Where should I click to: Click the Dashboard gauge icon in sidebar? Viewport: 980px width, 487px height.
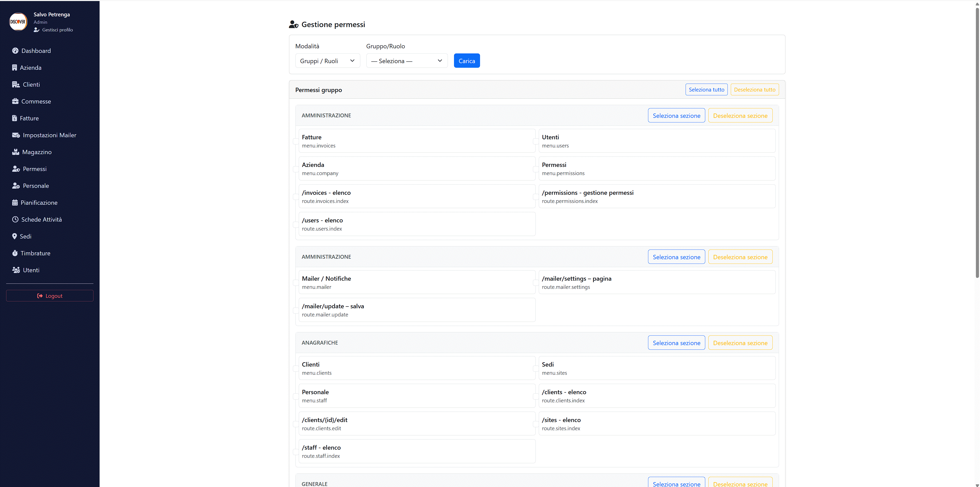click(15, 51)
